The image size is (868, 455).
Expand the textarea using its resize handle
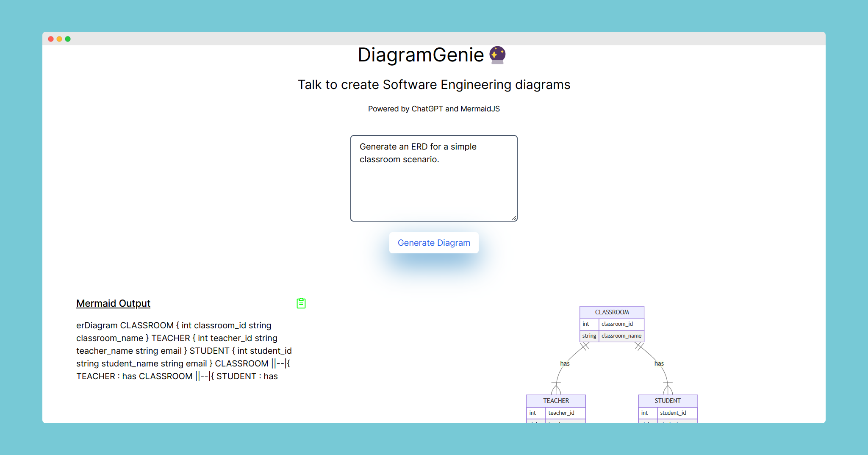[514, 218]
